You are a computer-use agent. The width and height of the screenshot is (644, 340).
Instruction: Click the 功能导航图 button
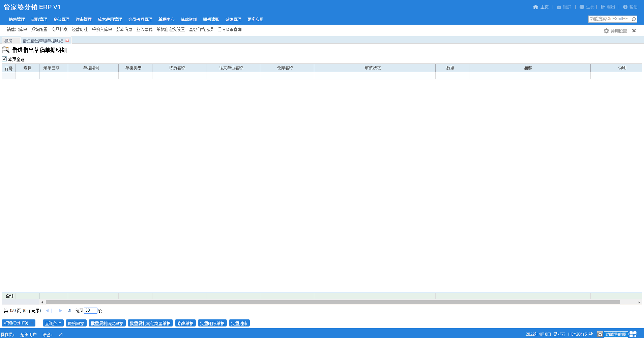pyautogui.click(x=616, y=334)
